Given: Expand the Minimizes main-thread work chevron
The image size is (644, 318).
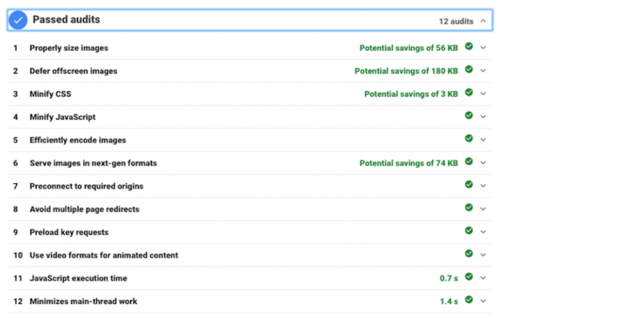Looking at the screenshot, I should (483, 301).
